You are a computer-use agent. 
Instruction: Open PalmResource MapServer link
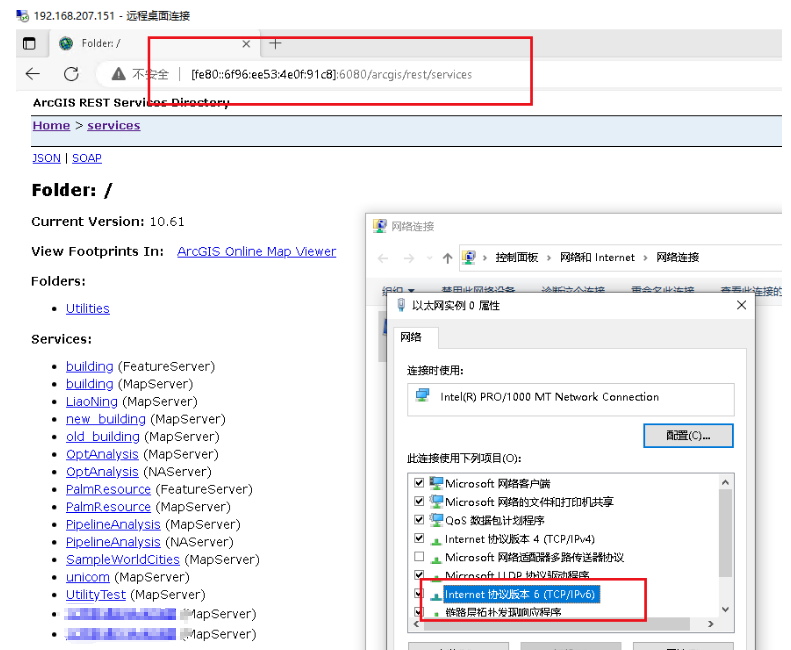pos(108,507)
